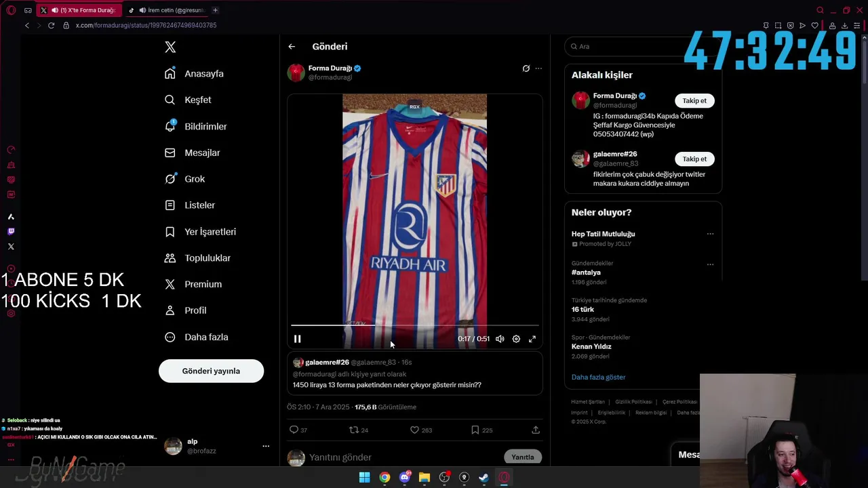Navigate back in browser
868x488 pixels.
pyautogui.click(x=27, y=25)
